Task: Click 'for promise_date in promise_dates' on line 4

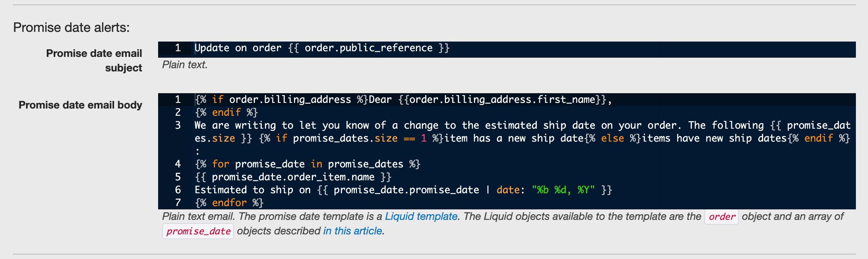Action: point(308,164)
